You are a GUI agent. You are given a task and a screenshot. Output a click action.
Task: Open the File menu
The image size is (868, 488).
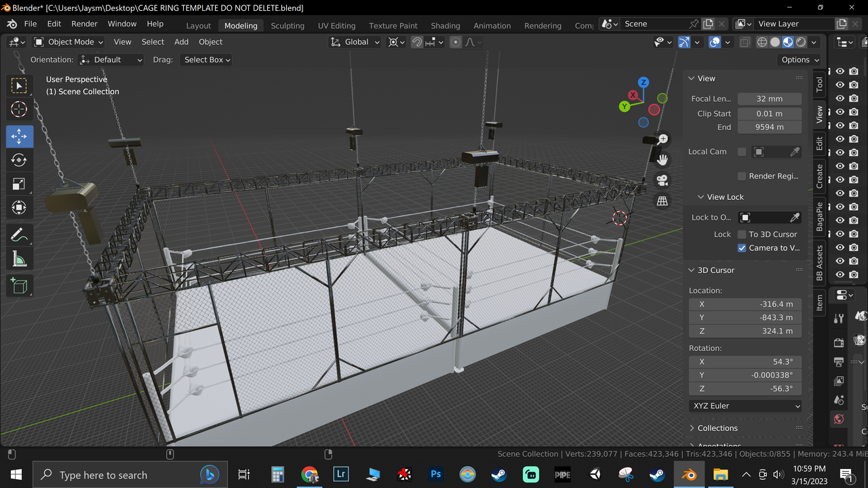pyautogui.click(x=31, y=24)
